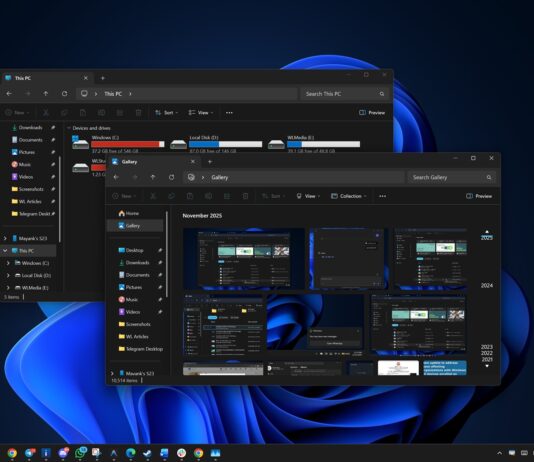Expand Windows (C:) in This PC sidebar tree

coord(8,263)
